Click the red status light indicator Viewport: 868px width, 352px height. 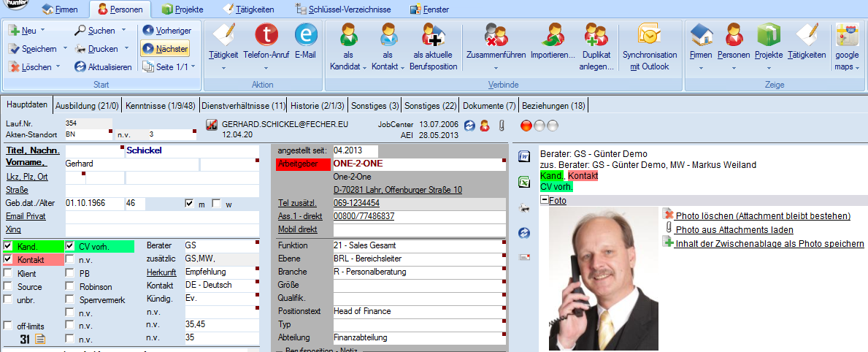pos(526,125)
